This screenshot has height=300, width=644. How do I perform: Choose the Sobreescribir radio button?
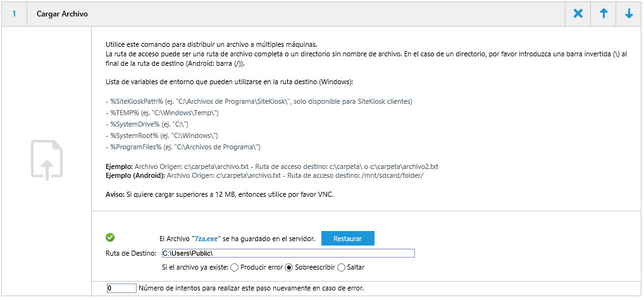pos(289,267)
